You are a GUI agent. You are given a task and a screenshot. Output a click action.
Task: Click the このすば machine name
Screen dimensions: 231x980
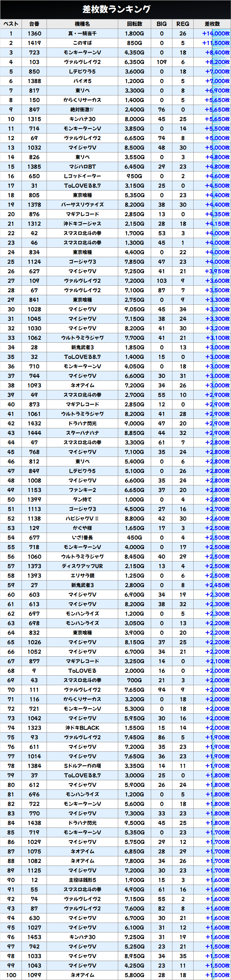[x=82, y=43]
